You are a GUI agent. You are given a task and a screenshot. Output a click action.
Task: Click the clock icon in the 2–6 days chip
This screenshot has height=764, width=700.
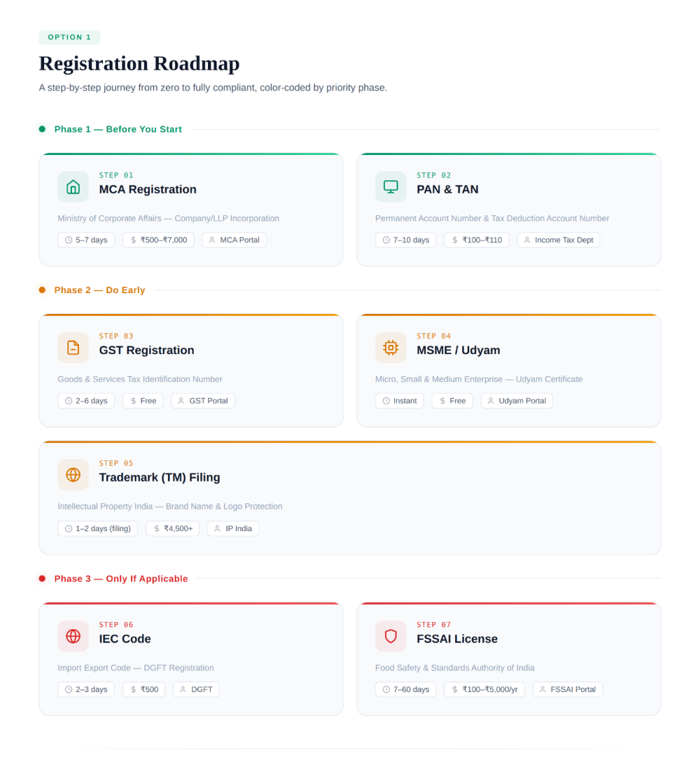[68, 401]
